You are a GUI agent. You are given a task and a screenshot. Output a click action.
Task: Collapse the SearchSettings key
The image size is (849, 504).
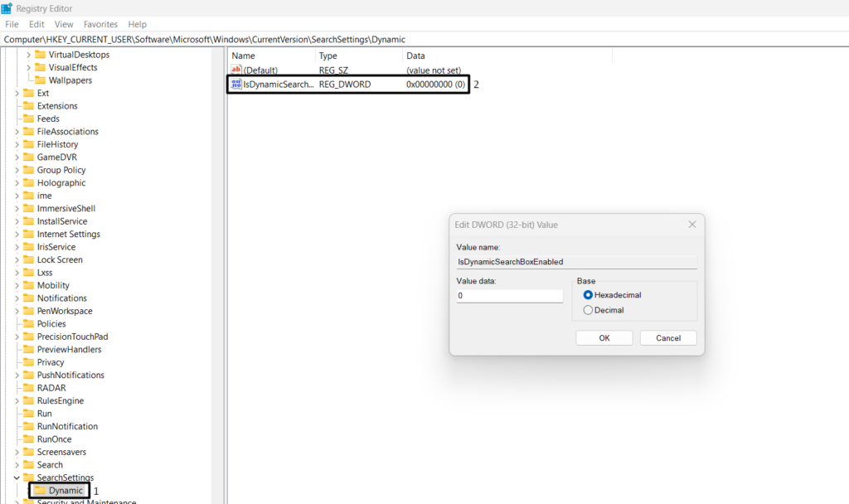click(17, 477)
